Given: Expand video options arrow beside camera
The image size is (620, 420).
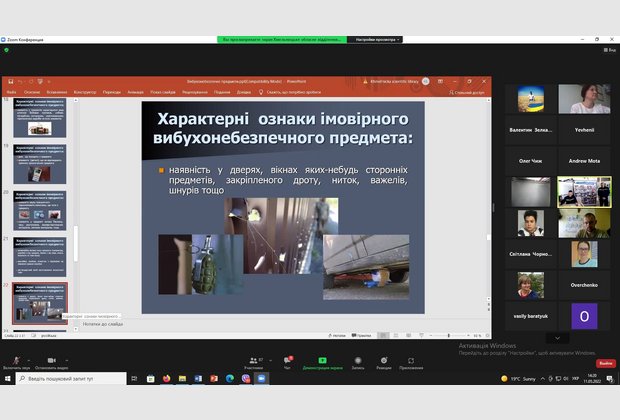Looking at the screenshot, I should [67, 358].
